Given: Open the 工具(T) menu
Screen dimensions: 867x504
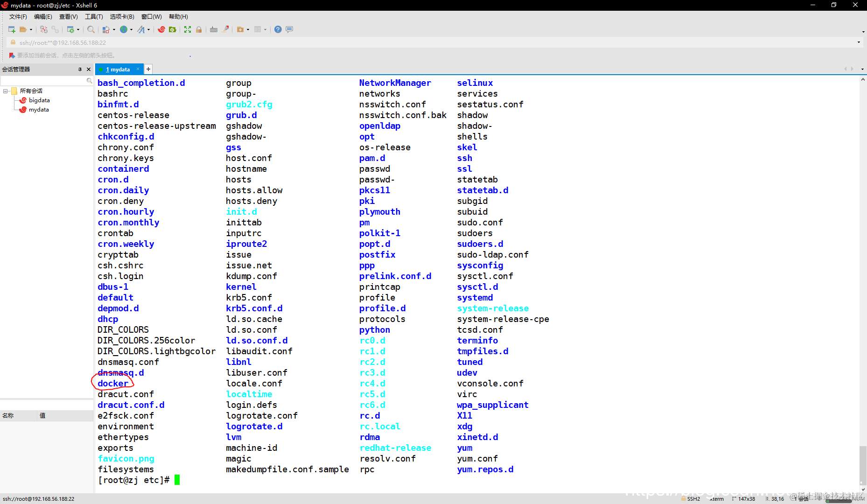Looking at the screenshot, I should [x=93, y=17].
